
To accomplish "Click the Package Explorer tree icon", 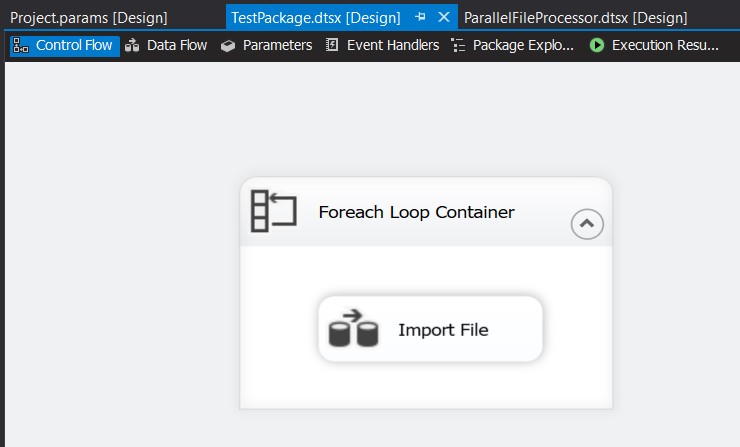I will click(x=459, y=45).
